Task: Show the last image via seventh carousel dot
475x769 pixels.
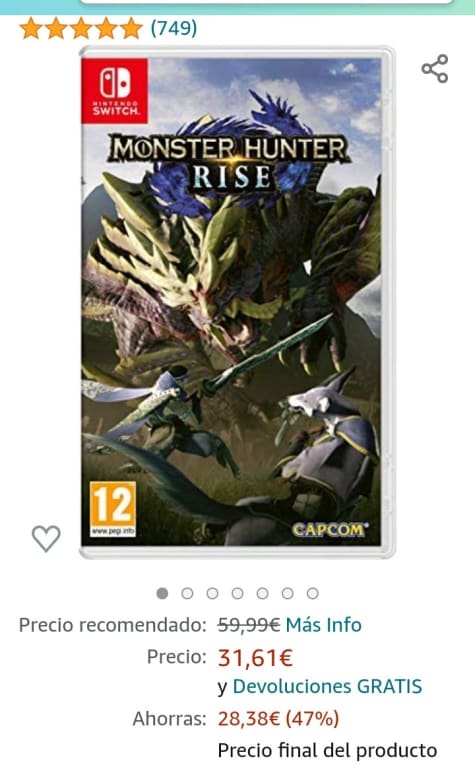Action: pyautogui.click(x=313, y=593)
